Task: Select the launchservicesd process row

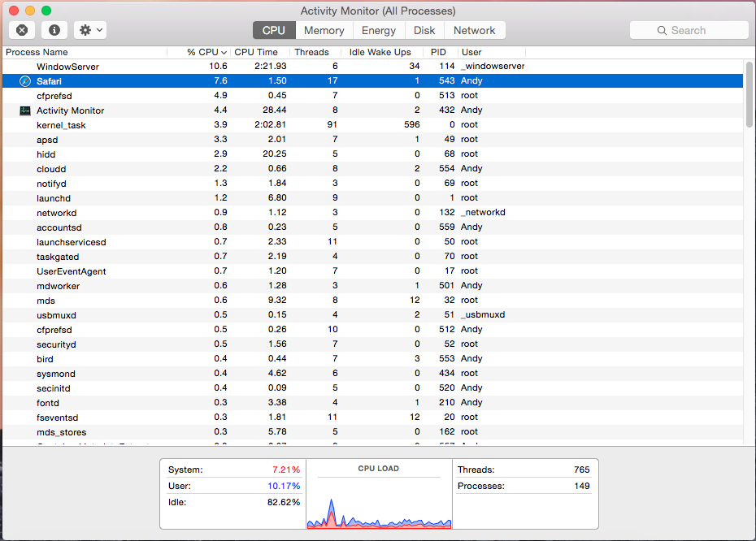Action: coord(372,242)
